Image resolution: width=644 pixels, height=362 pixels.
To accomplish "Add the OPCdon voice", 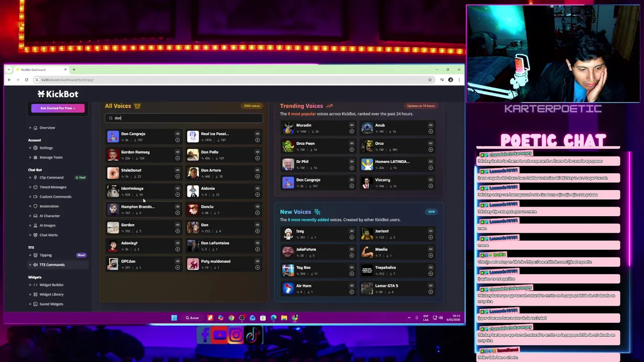I will [177, 267].
